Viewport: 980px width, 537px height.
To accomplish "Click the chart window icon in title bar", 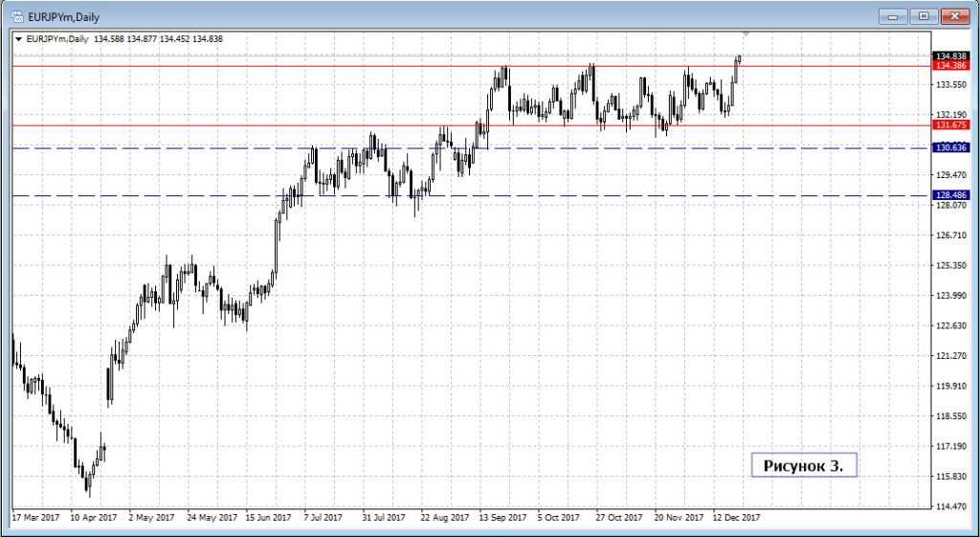I will tap(17, 16).
